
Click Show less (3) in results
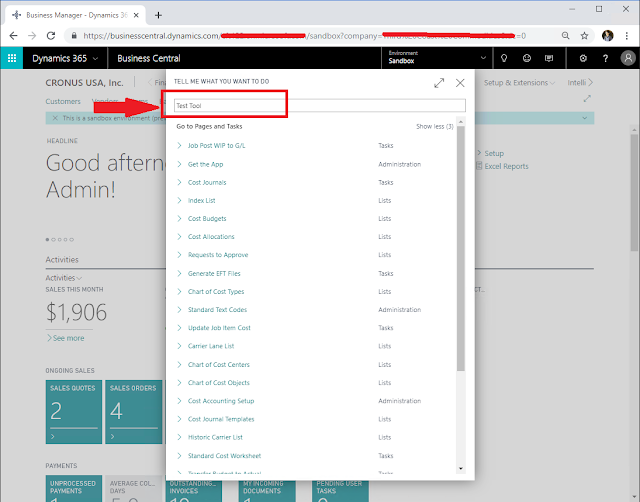(435, 127)
